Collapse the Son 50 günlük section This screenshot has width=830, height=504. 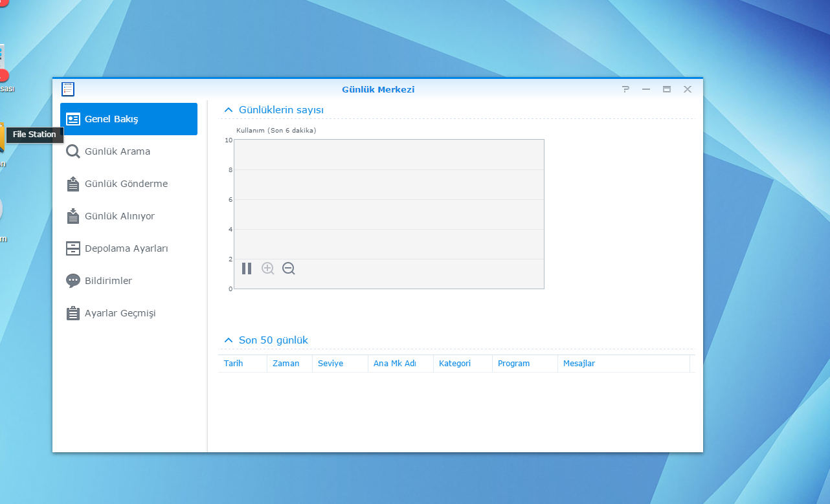[x=228, y=340]
